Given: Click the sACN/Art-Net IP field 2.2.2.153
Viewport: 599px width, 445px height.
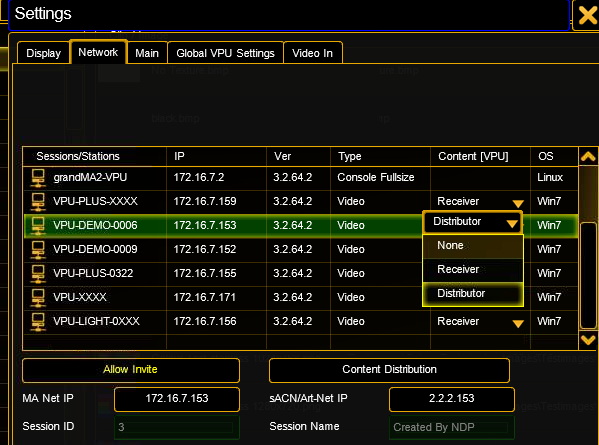Looking at the screenshot, I should (452, 399).
